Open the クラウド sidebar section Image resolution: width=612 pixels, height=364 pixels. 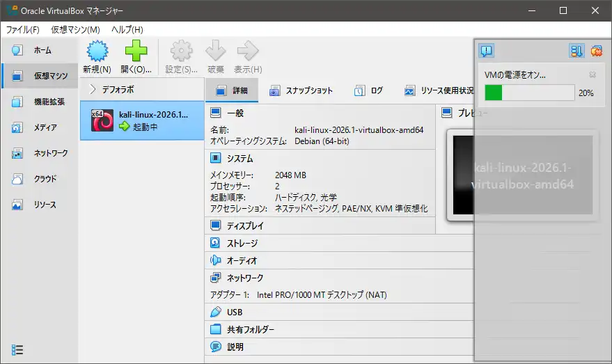tap(39, 179)
